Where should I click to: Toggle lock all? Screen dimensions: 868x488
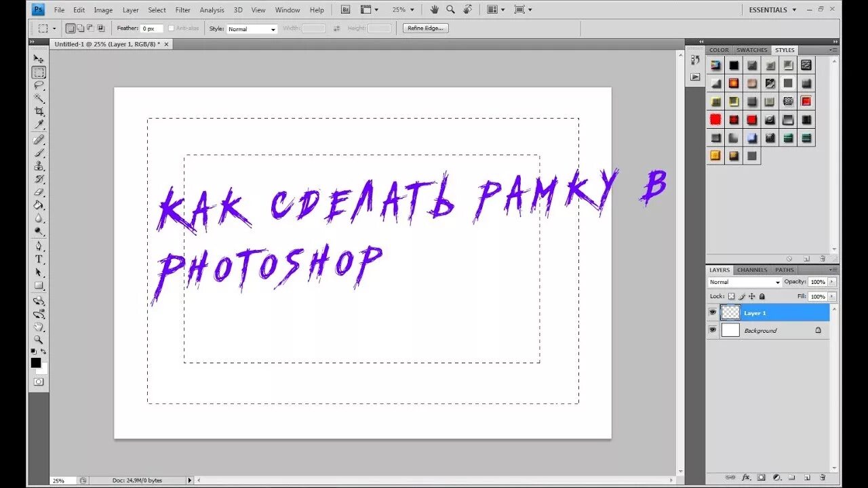pos(762,296)
